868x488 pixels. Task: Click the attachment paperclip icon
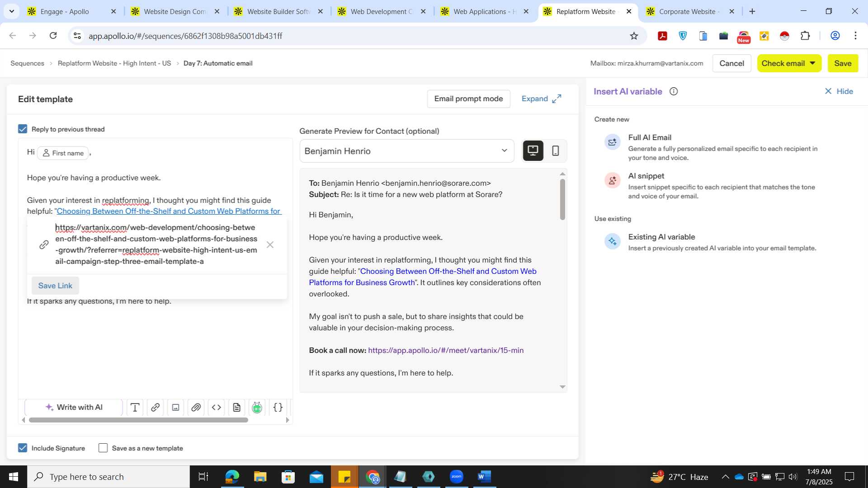click(x=196, y=408)
